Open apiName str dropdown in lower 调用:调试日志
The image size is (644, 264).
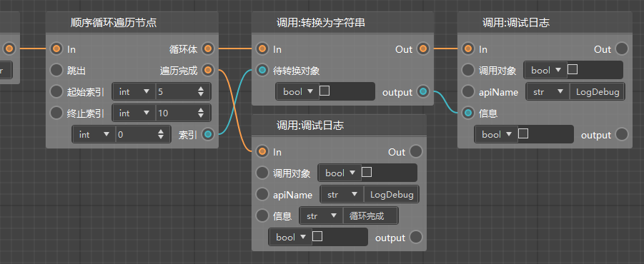342,194
